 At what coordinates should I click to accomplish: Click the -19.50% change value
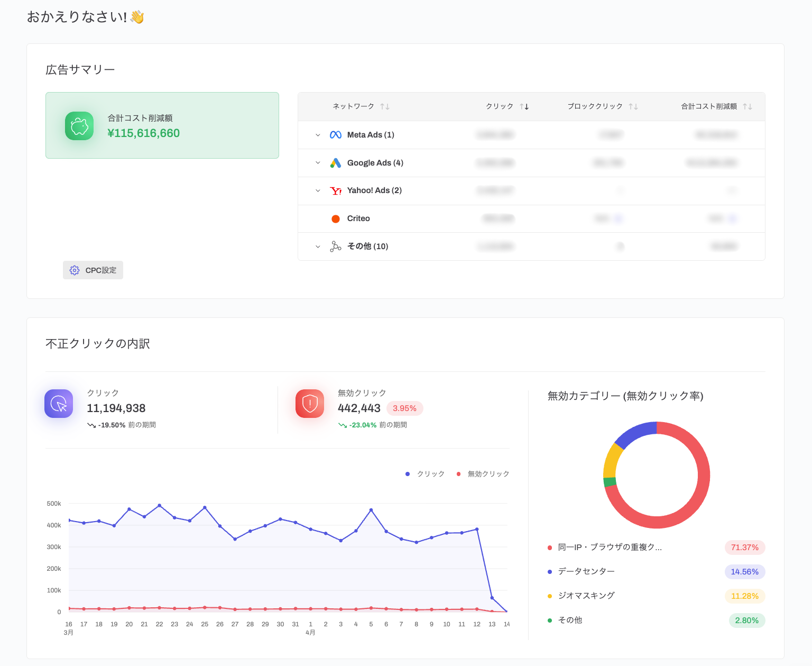[112, 425]
